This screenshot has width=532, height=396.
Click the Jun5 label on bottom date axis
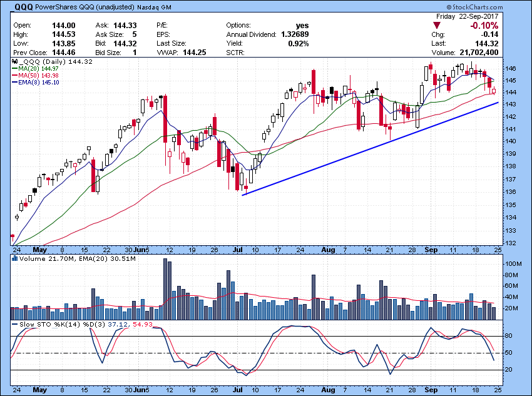[x=141, y=390]
